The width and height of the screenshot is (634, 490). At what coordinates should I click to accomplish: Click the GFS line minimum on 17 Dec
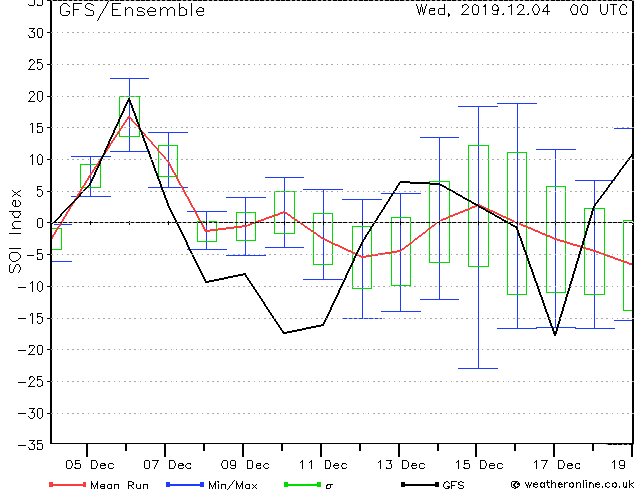555,335
